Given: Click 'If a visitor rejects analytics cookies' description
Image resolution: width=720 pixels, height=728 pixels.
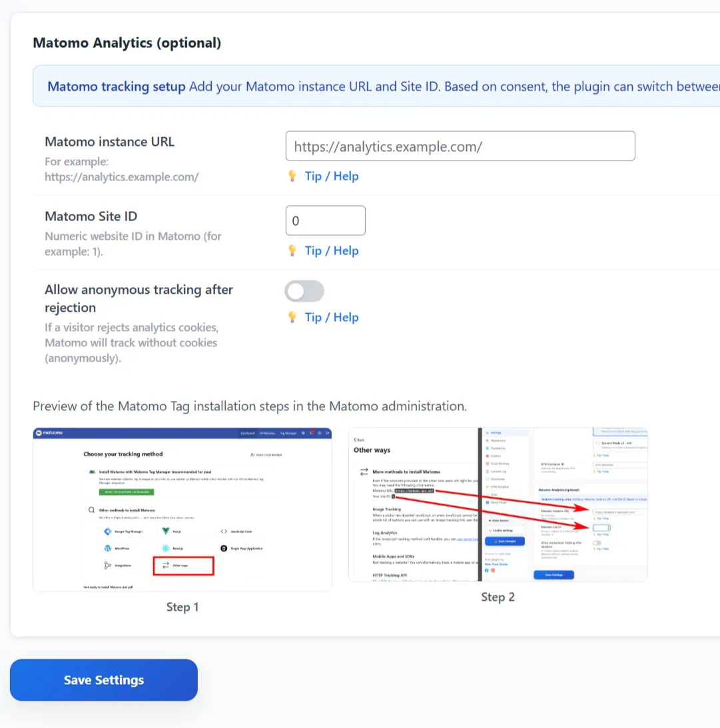Looking at the screenshot, I should (x=131, y=342).
